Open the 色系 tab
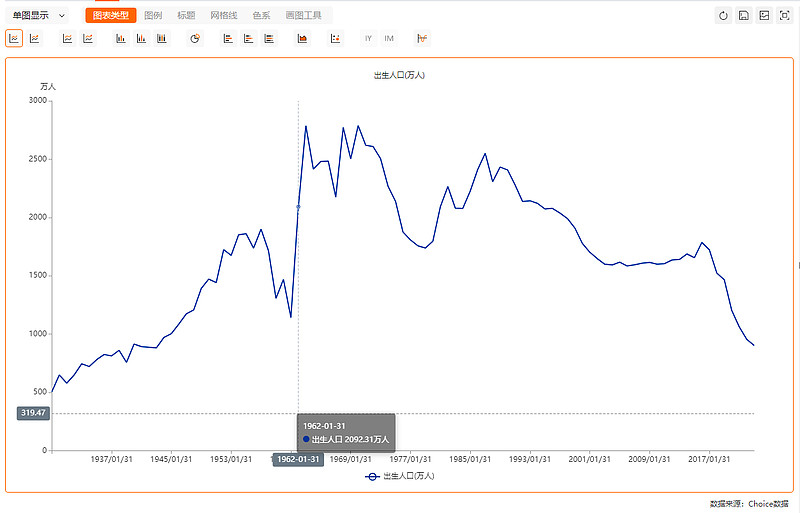Image resolution: width=800 pixels, height=513 pixels. 261,15
